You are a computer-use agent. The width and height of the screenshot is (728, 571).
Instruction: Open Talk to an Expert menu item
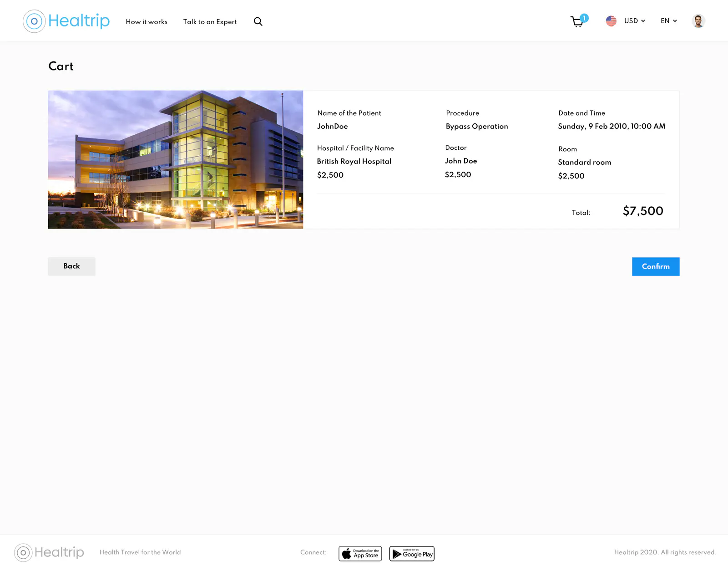[210, 22]
